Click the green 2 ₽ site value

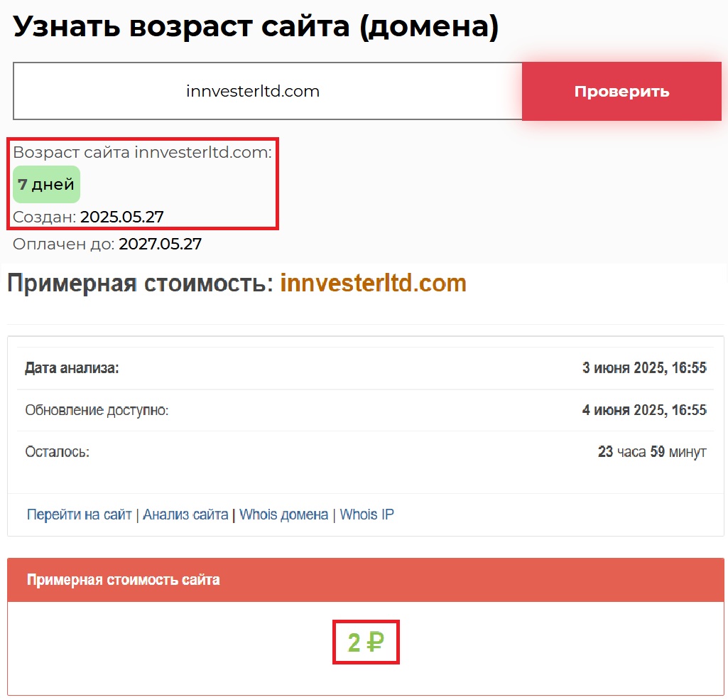coord(366,642)
